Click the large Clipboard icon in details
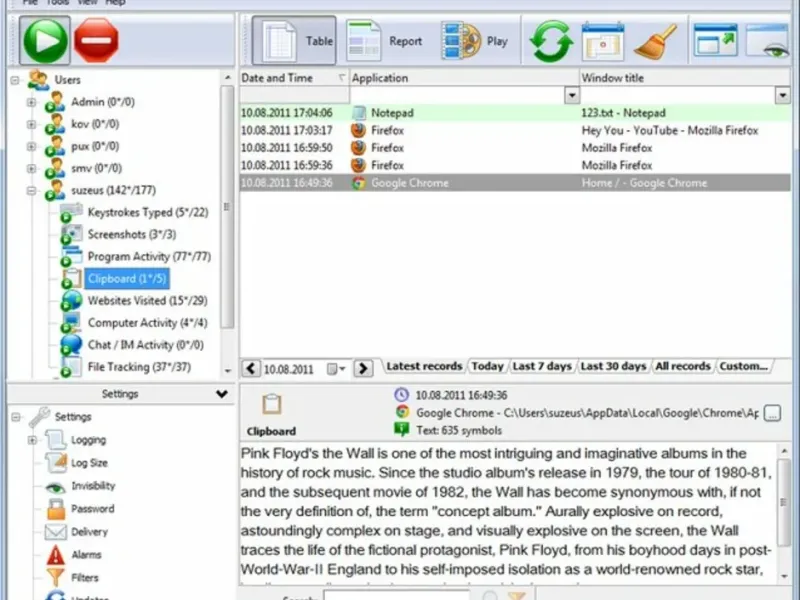 271,405
